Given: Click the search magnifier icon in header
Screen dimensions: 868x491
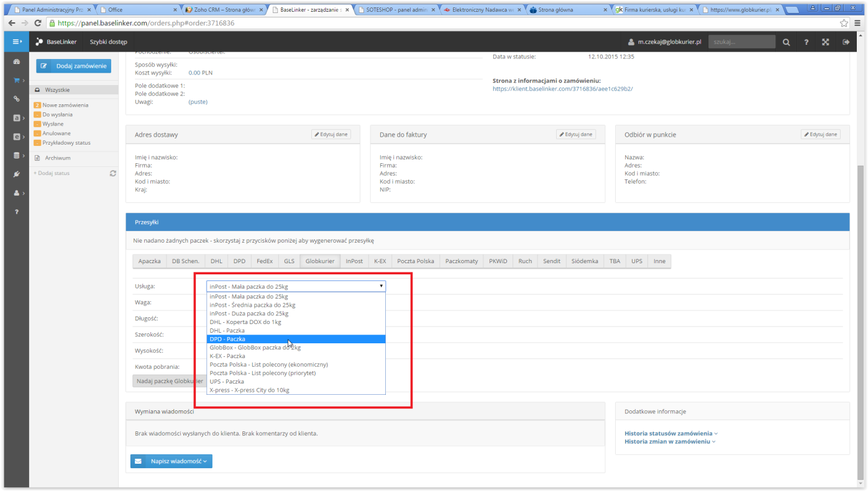Looking at the screenshot, I should [786, 42].
